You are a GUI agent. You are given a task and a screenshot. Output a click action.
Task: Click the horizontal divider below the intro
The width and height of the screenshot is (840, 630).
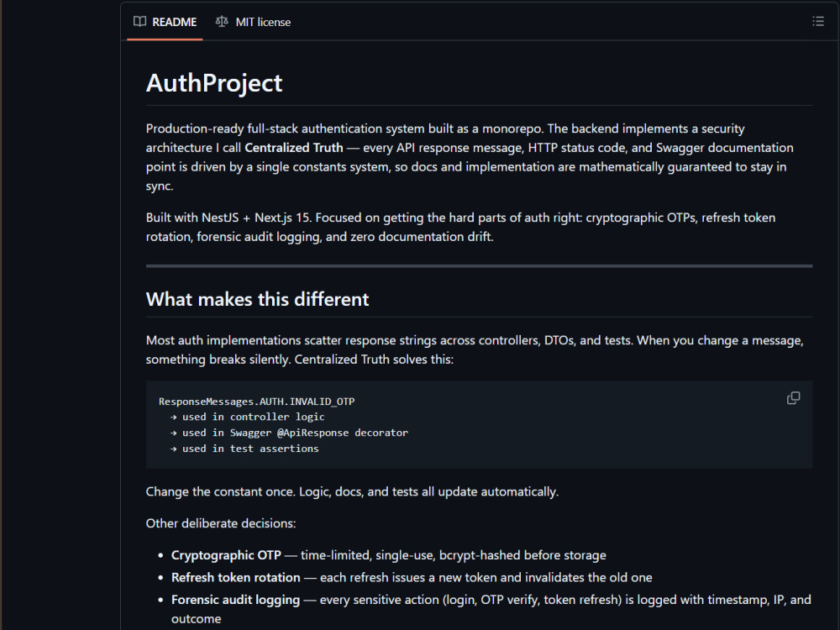coord(479,265)
